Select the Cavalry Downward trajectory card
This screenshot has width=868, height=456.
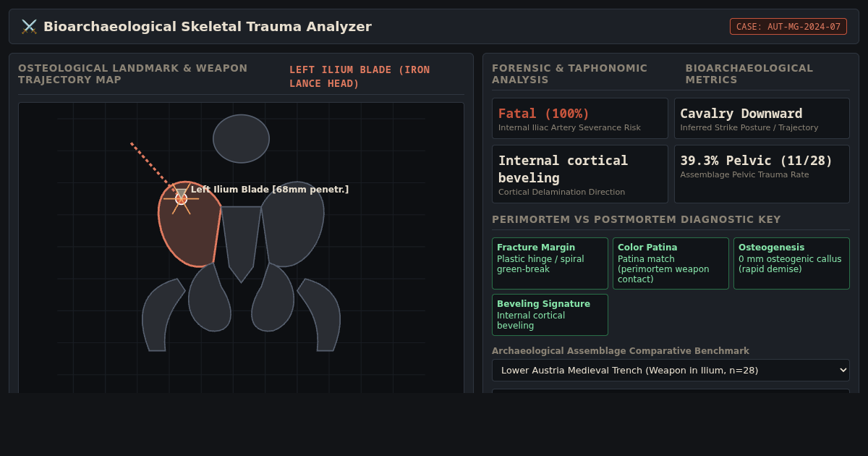pyautogui.click(x=762, y=119)
